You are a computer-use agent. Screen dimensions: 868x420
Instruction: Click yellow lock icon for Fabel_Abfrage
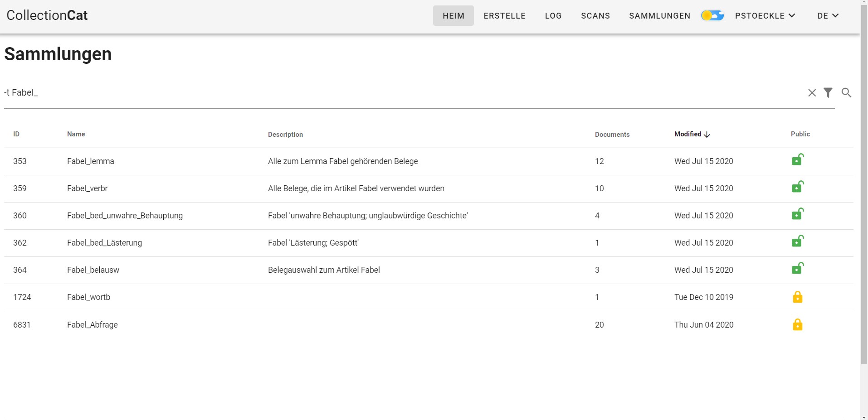[x=797, y=325]
